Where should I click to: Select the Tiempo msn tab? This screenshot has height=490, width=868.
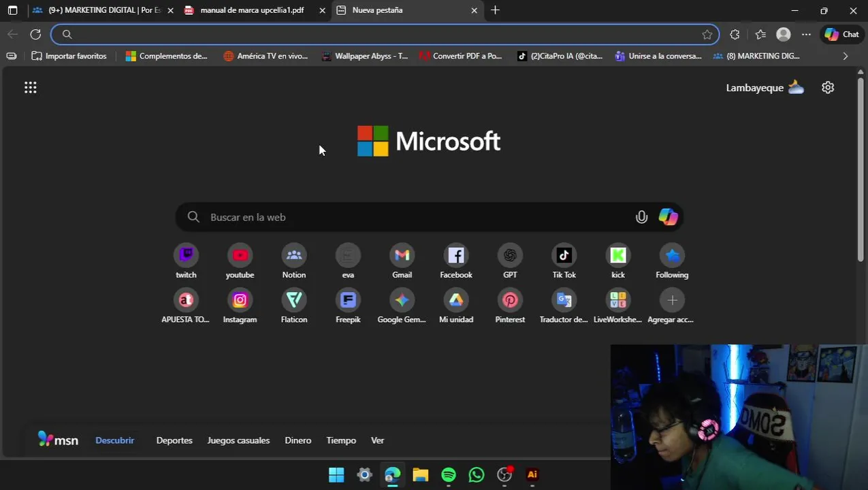coord(341,440)
